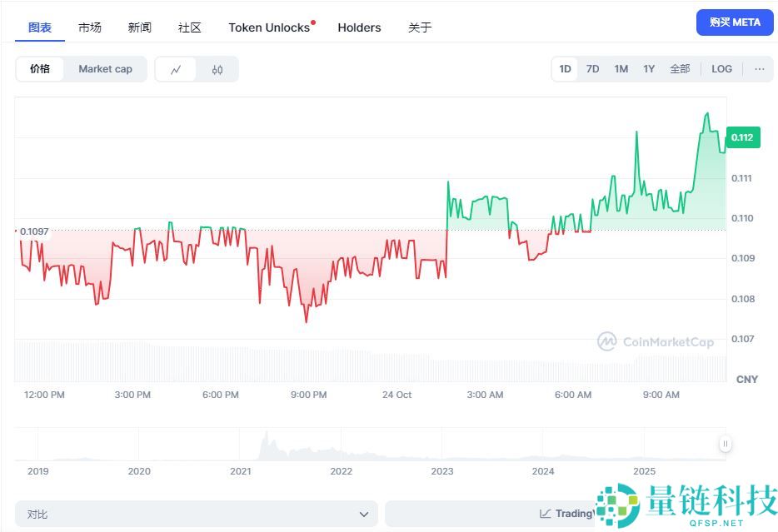Select the 1M time range
778x532 pixels.
click(x=621, y=69)
